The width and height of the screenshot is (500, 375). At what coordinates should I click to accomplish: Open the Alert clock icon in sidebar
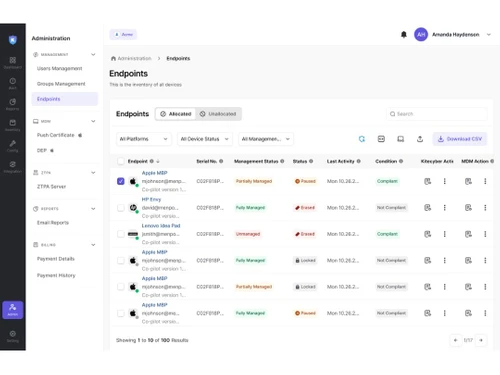[x=13, y=81]
